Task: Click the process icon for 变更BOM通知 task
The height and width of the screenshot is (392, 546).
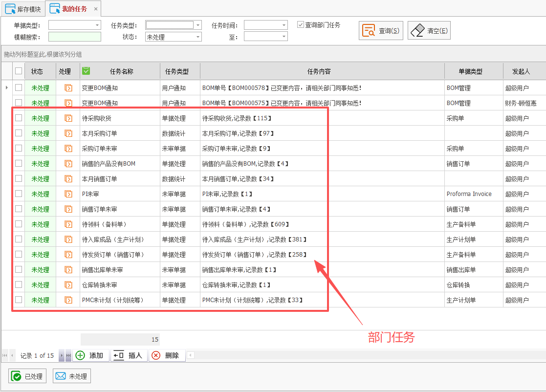Action: click(x=68, y=87)
